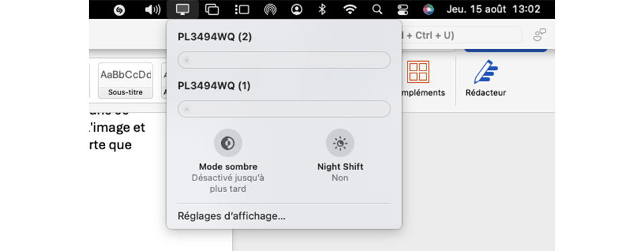644x251 pixels.
Task: Apply the Sous-titre style
Action: [125, 81]
